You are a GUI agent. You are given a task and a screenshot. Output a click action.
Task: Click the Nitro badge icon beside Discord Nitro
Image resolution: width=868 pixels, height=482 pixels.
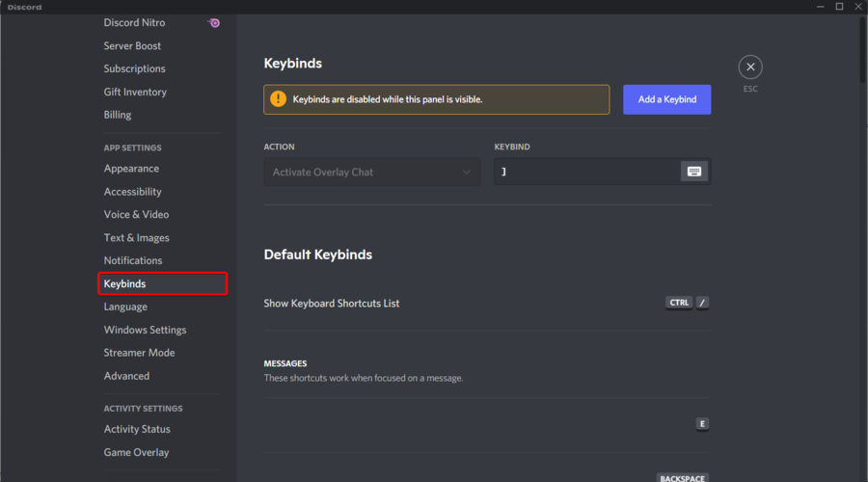pos(214,23)
